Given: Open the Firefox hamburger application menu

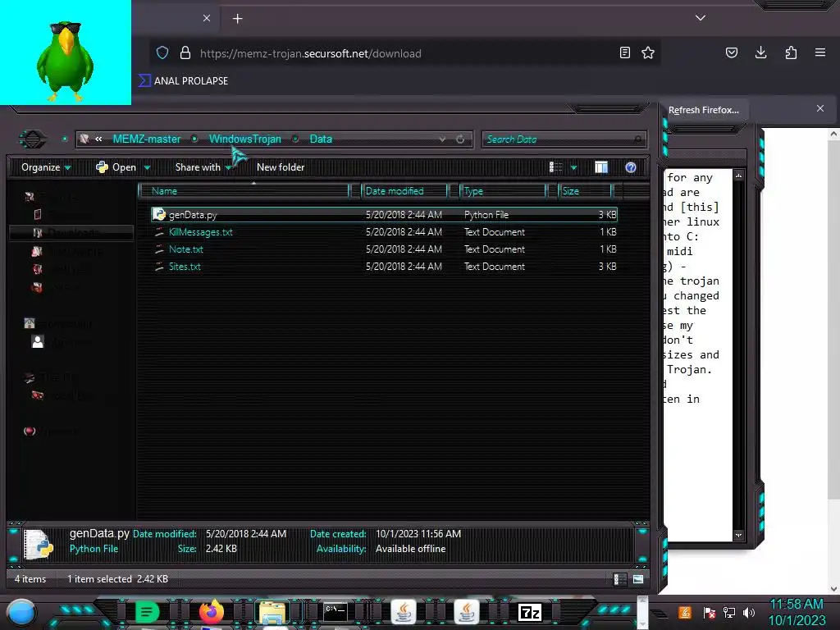Looking at the screenshot, I should click(820, 52).
